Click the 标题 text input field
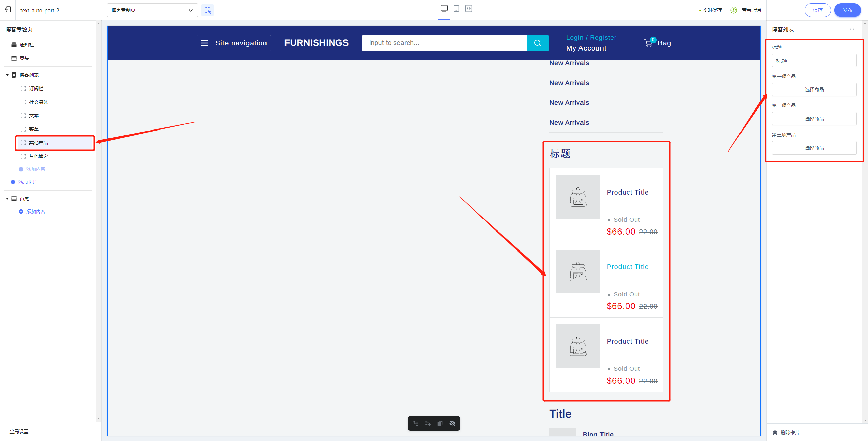 point(814,61)
